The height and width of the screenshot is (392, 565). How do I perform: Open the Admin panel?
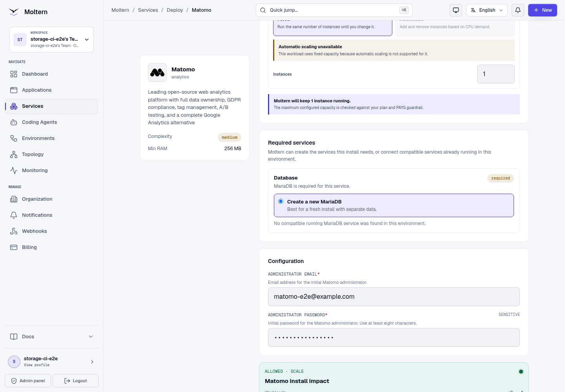coord(28,381)
